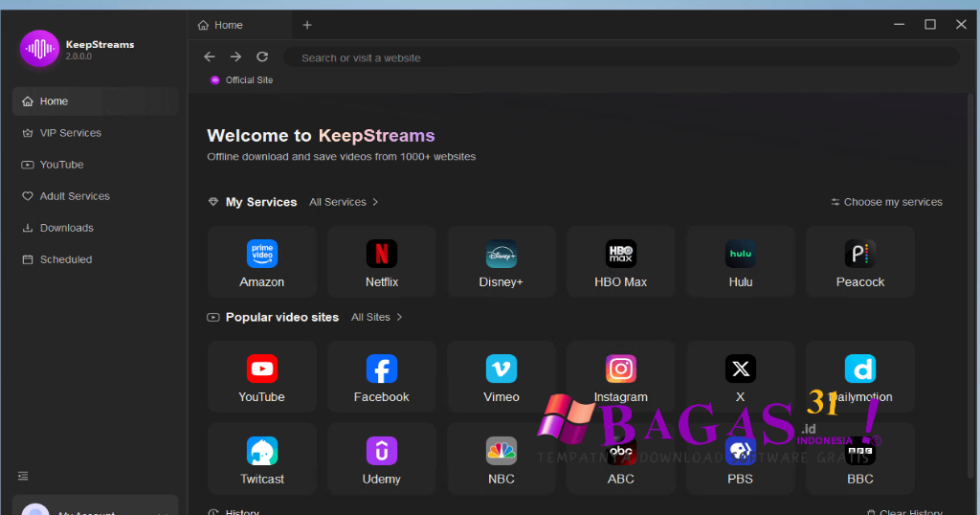
Task: Open the Facebook site tile
Action: tap(381, 377)
